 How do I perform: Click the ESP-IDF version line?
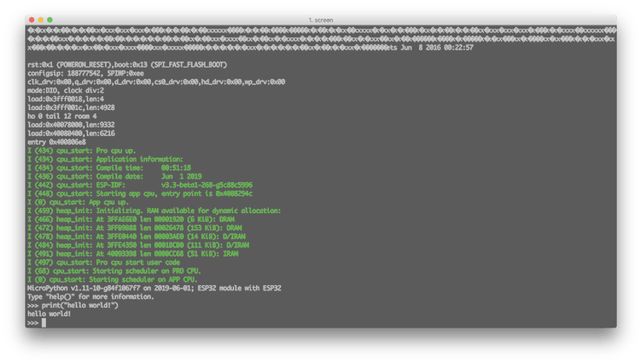pos(140,185)
